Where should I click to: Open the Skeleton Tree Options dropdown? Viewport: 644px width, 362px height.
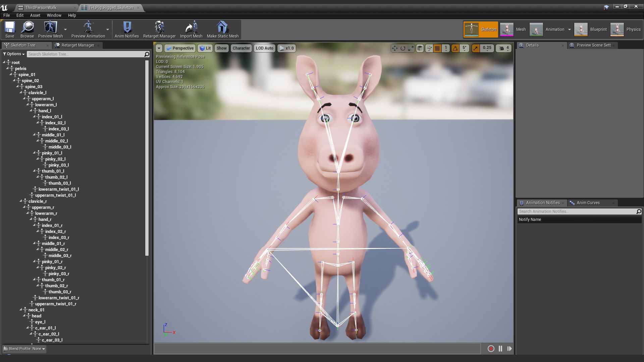click(14, 54)
